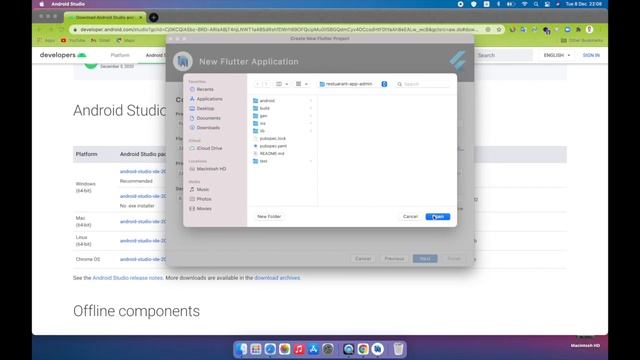Click Next in the Flutter wizard
This screenshot has height=360, width=640.
[x=425, y=259]
